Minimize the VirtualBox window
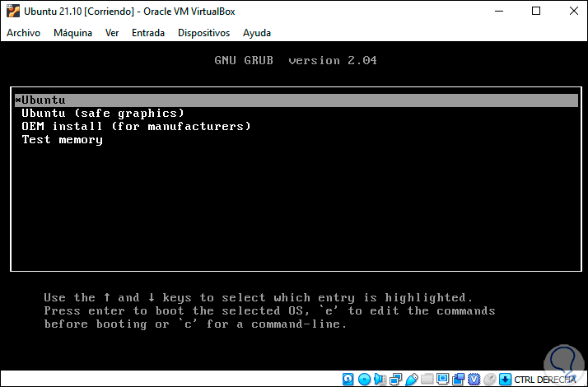The height and width of the screenshot is (387, 588). (x=499, y=12)
